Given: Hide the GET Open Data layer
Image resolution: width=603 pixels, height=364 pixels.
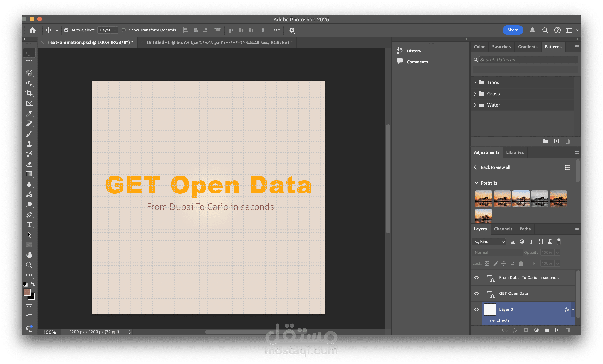Looking at the screenshot, I should point(476,293).
